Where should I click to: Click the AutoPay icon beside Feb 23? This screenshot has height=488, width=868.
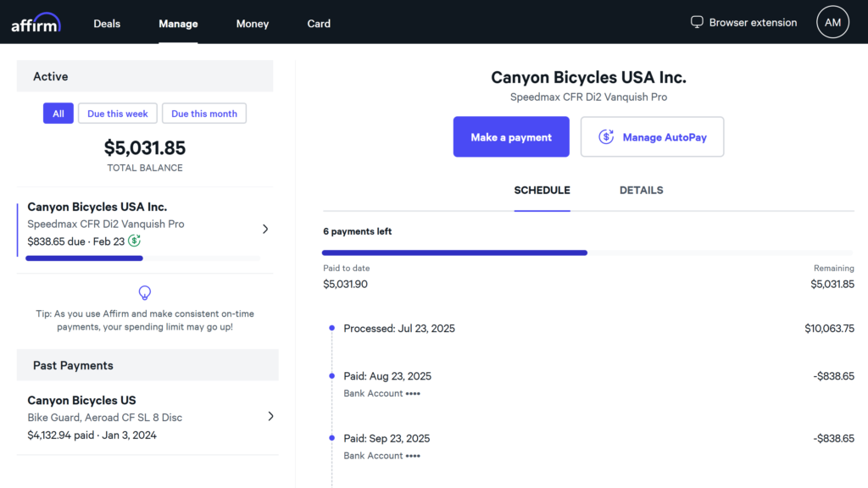(x=134, y=241)
